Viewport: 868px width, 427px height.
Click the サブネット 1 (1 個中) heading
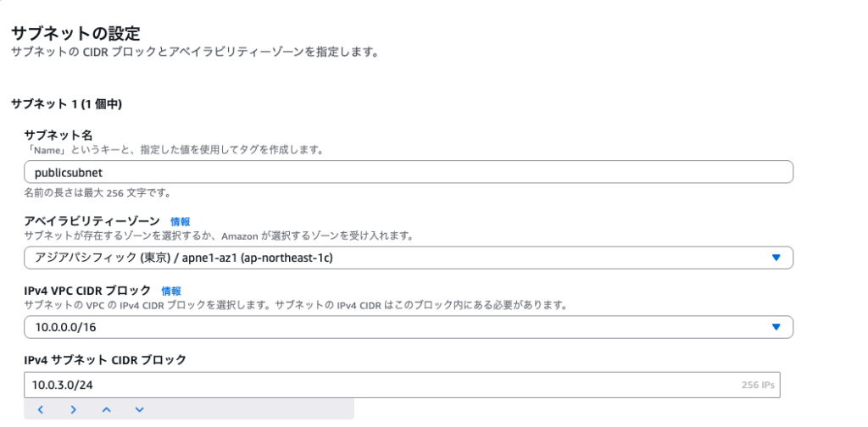pyautogui.click(x=67, y=104)
